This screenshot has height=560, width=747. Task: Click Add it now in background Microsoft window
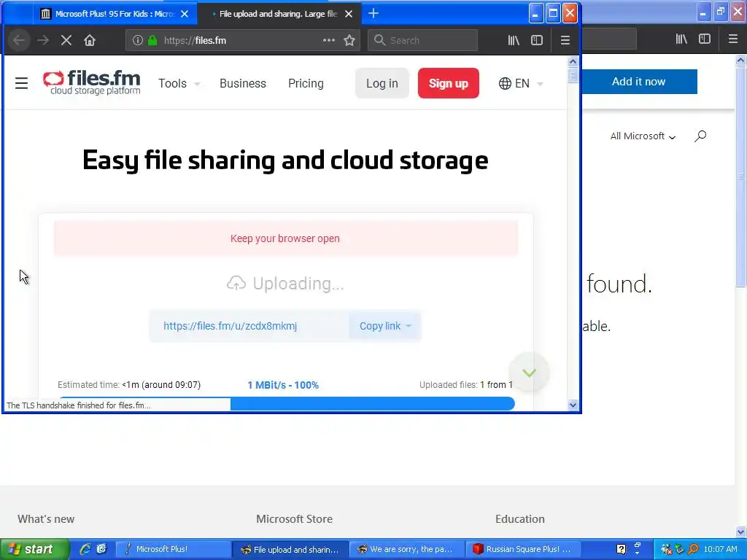point(638,82)
